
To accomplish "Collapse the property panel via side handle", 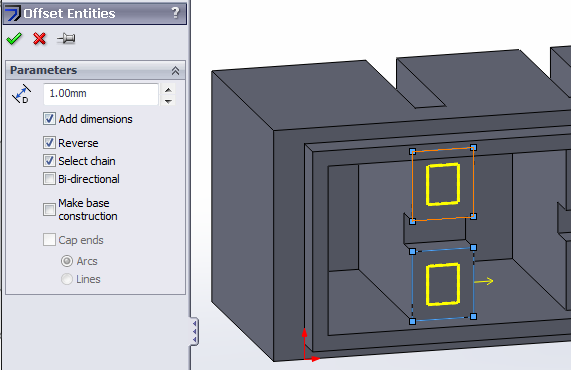I will click(194, 331).
